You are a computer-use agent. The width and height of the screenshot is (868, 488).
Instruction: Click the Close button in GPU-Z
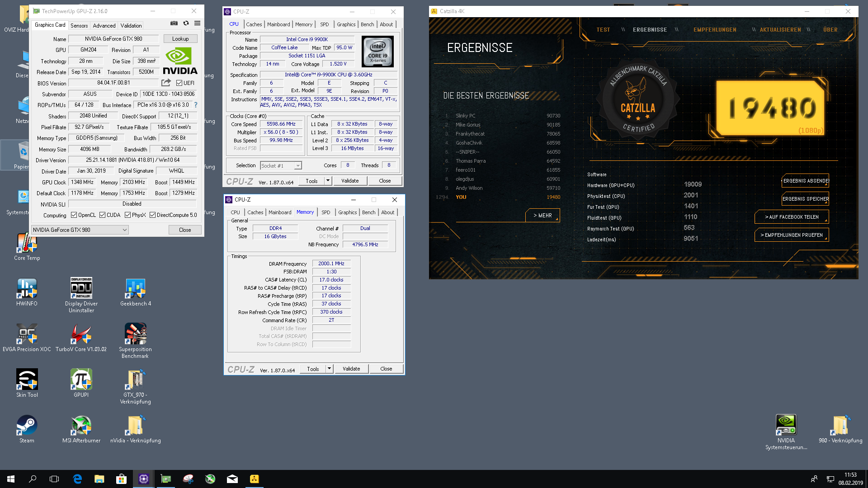click(x=185, y=230)
